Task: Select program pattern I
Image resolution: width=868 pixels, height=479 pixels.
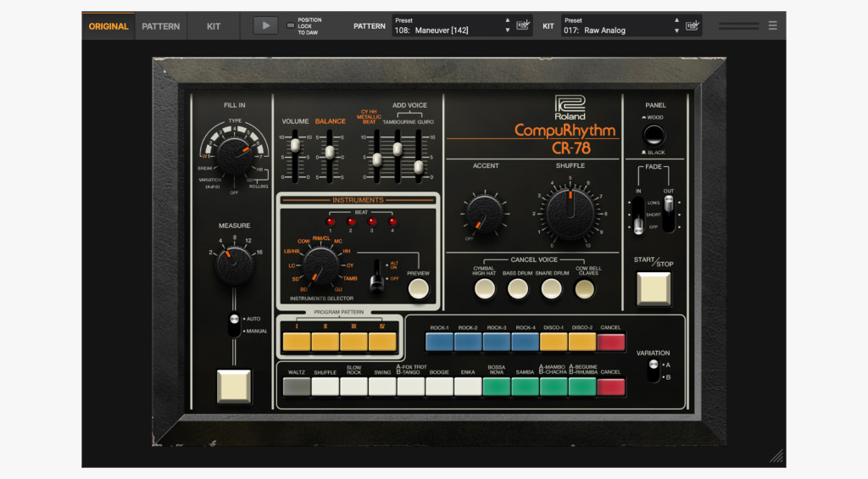Action: pos(297,341)
